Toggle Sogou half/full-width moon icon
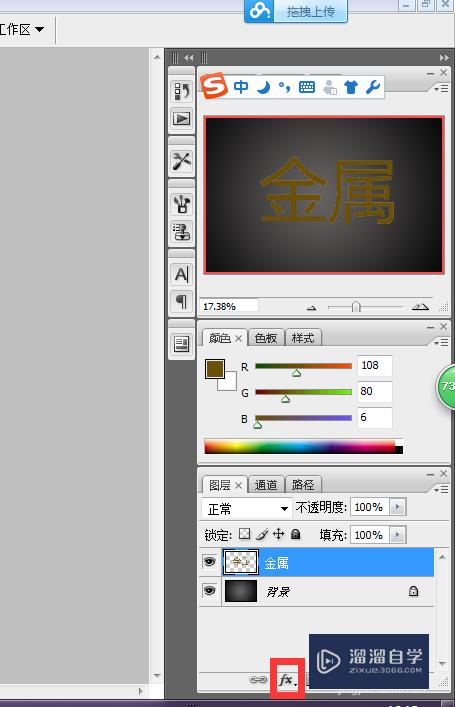This screenshot has width=455, height=707. pos(264,87)
